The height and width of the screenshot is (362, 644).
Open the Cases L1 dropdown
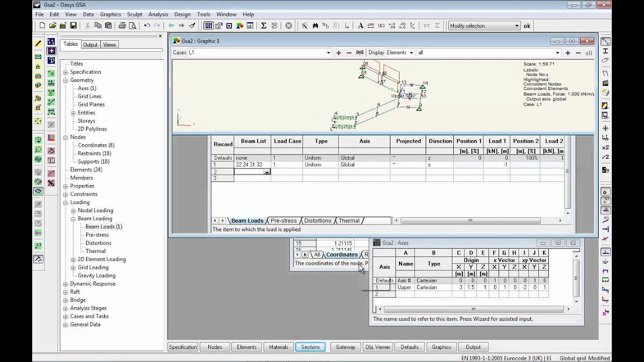328,52
